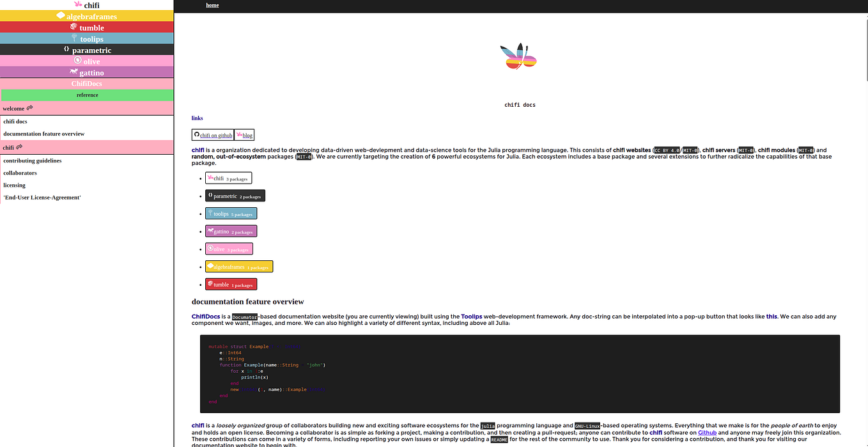Select 'home' in the top navigation bar

212,5
